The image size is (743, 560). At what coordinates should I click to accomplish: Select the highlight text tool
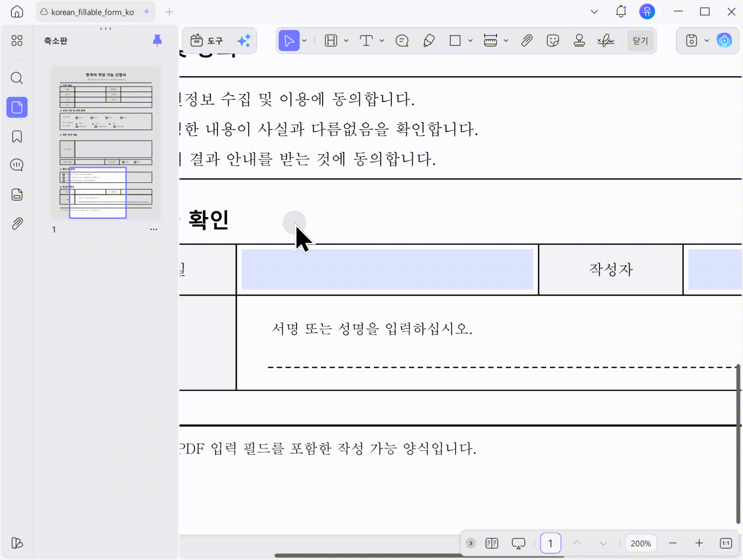click(x=331, y=41)
